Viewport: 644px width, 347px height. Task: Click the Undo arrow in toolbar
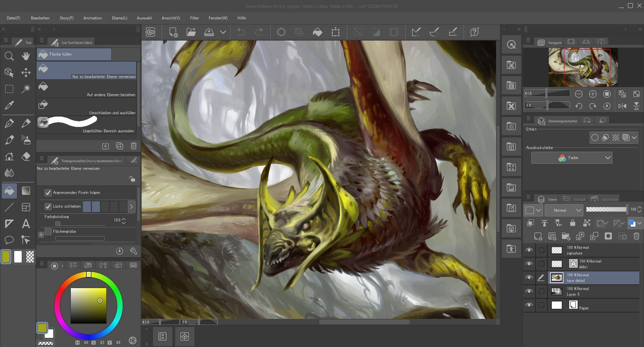tap(241, 32)
